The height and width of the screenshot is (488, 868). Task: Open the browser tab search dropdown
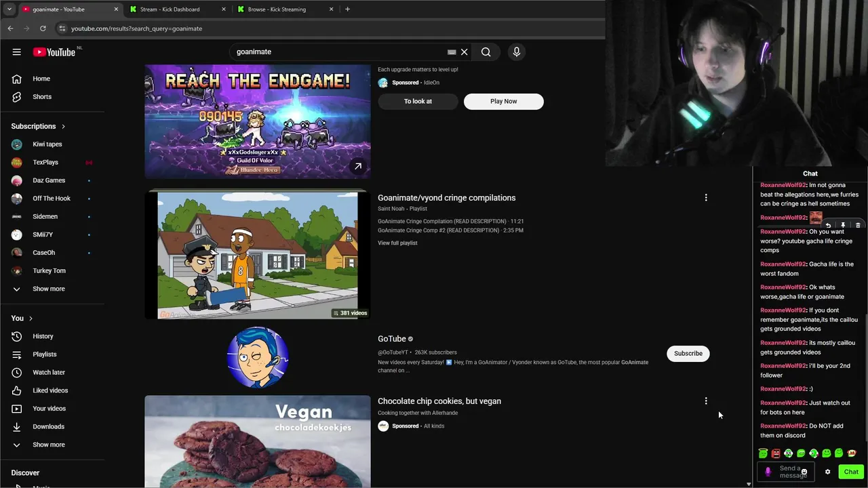point(9,9)
